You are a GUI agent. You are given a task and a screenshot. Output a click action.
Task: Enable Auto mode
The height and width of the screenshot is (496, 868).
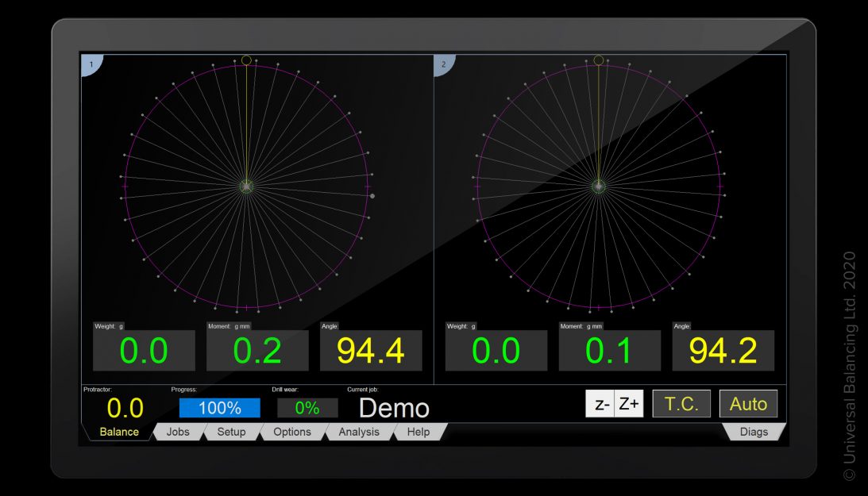(748, 404)
